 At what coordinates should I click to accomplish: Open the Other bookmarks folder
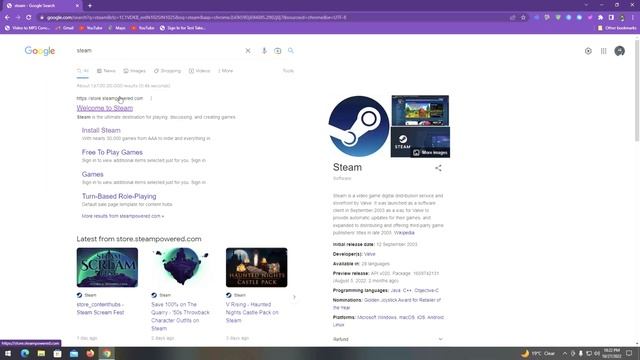pos(617,28)
